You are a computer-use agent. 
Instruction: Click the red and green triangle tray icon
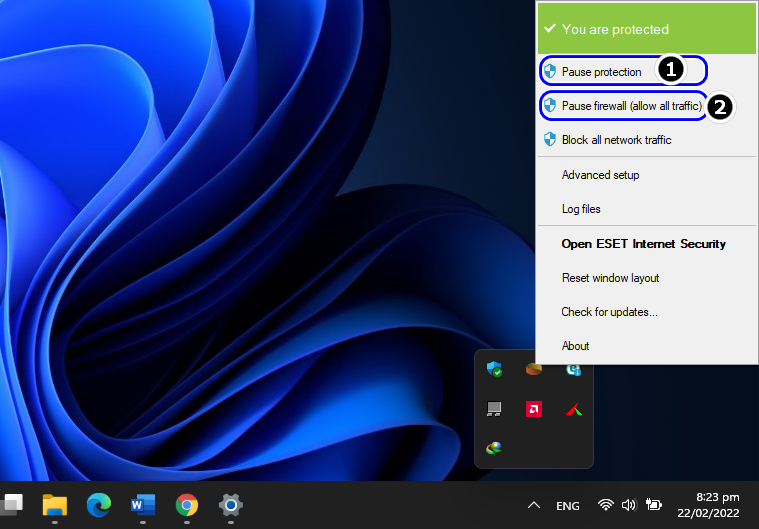[x=574, y=410]
